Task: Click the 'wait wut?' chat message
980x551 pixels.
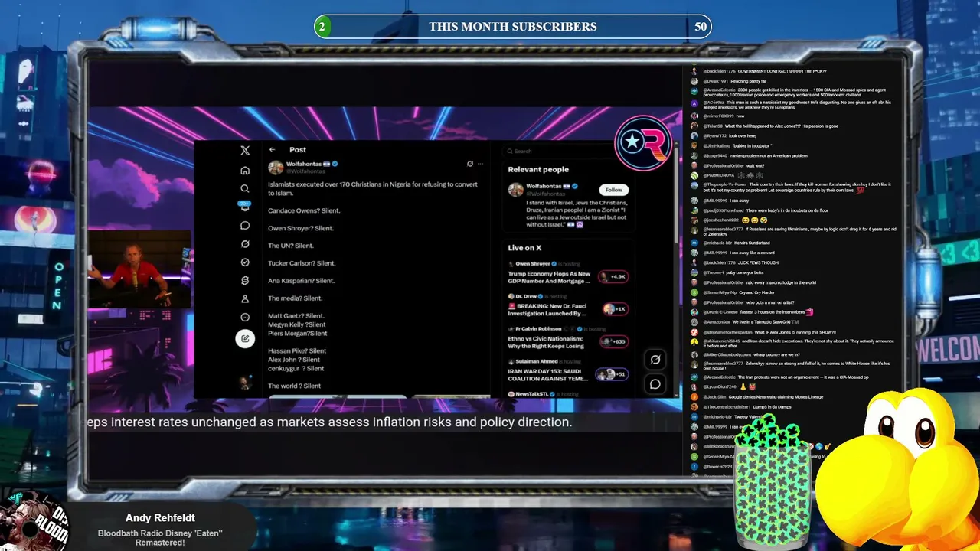Action: click(x=756, y=165)
